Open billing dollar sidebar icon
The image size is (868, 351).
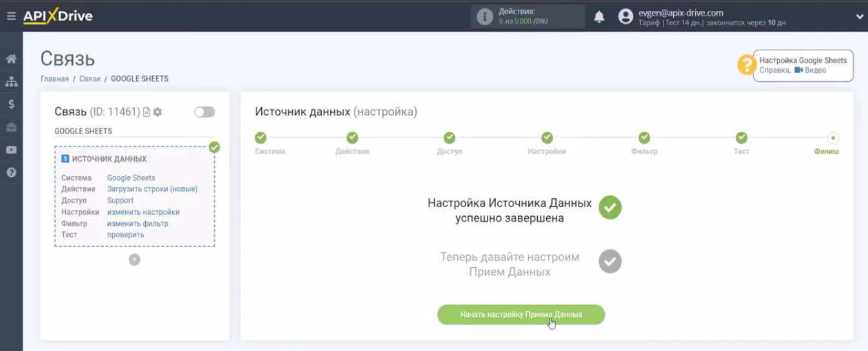(x=11, y=104)
